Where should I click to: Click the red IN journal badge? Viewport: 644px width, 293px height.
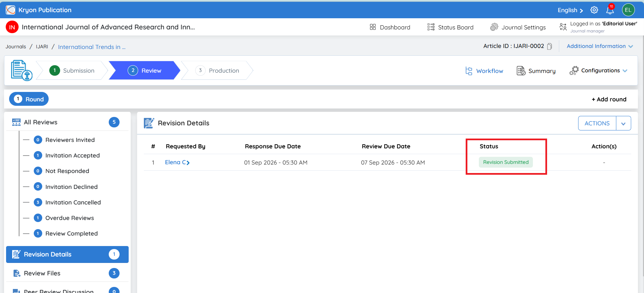coord(12,27)
